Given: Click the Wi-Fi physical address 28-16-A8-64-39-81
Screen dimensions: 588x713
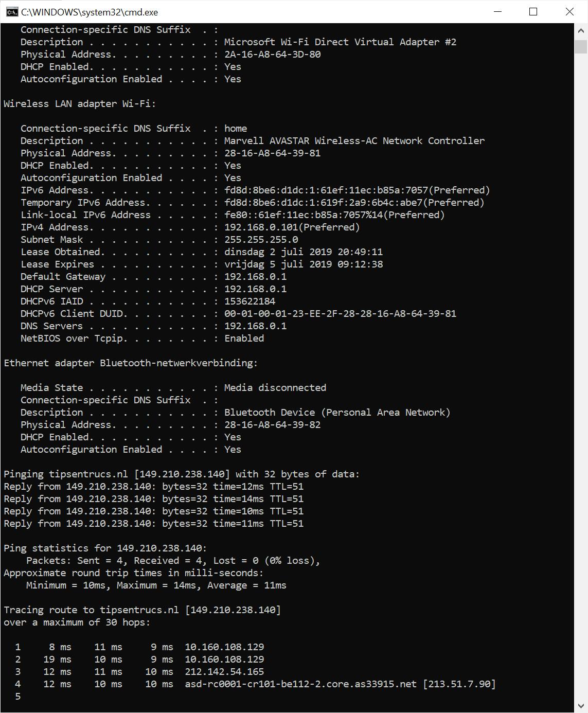Looking at the screenshot, I should (x=272, y=153).
